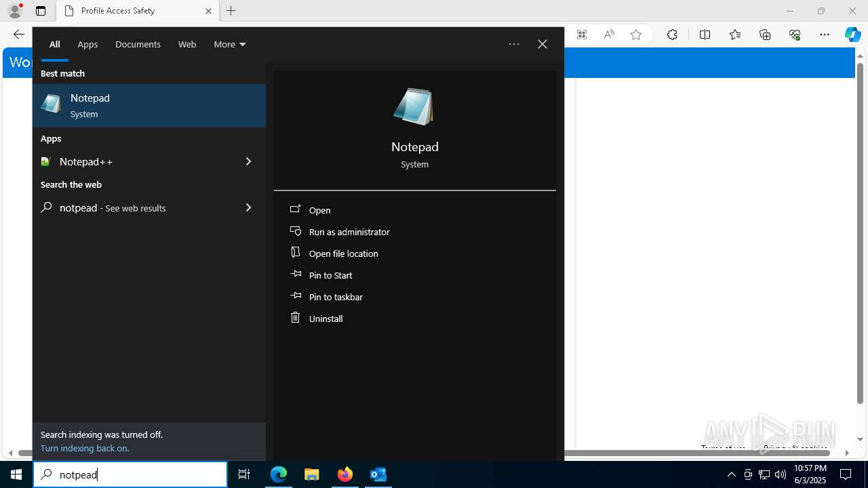The image size is (868, 488).
Task: Open search options ellipsis menu
Action: pos(514,44)
